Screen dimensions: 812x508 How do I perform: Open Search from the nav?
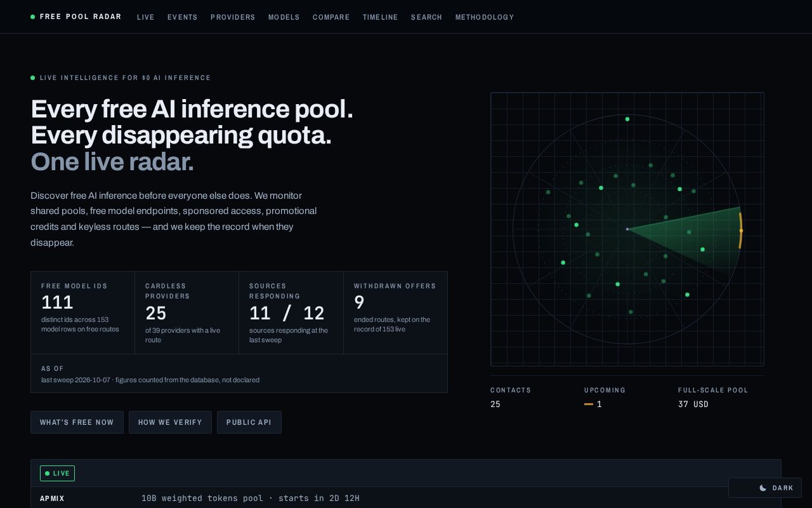426,17
